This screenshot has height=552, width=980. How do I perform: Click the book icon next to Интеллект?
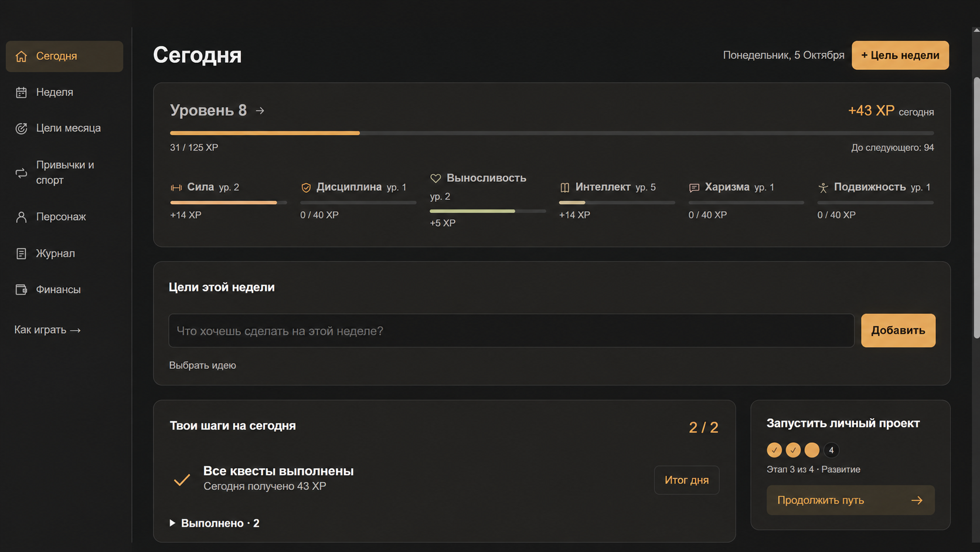[x=564, y=188]
